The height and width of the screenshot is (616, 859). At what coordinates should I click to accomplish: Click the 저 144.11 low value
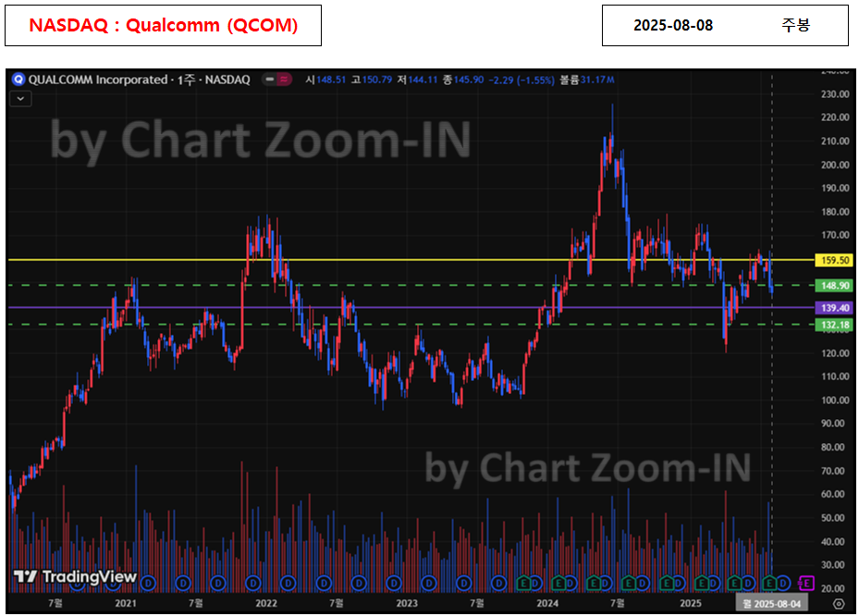click(417, 80)
